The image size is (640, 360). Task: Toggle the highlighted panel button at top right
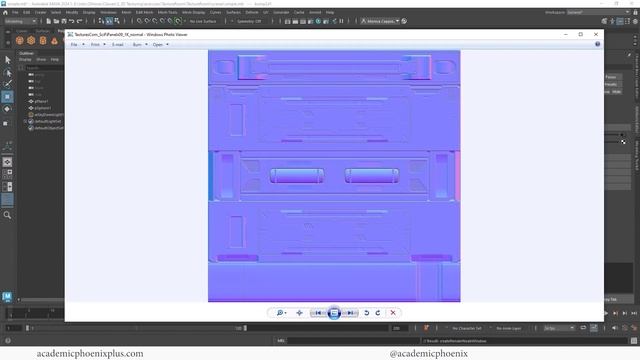click(x=620, y=21)
